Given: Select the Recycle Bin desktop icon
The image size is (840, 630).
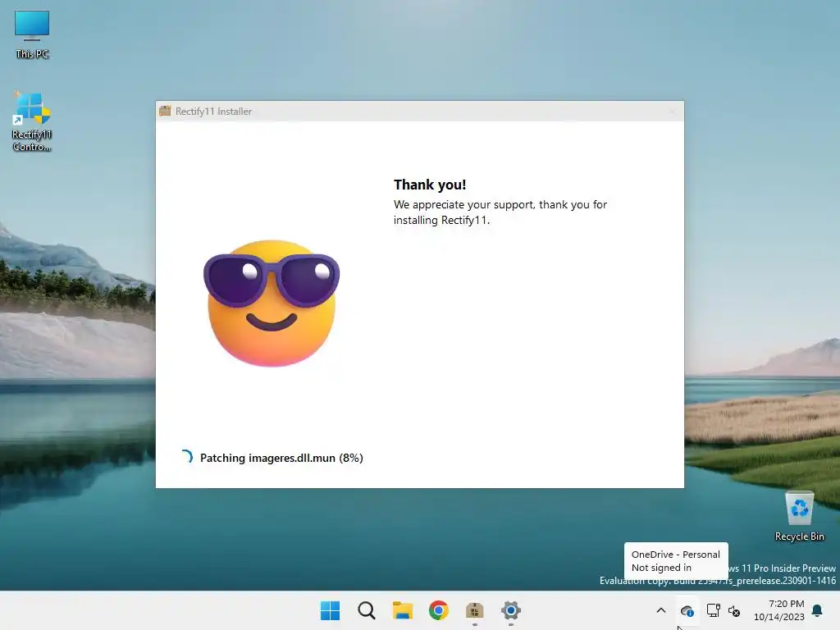Looking at the screenshot, I should (x=799, y=517).
